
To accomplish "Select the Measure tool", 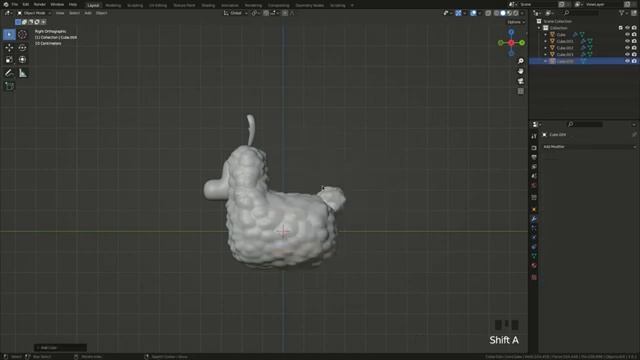I will coord(22,73).
